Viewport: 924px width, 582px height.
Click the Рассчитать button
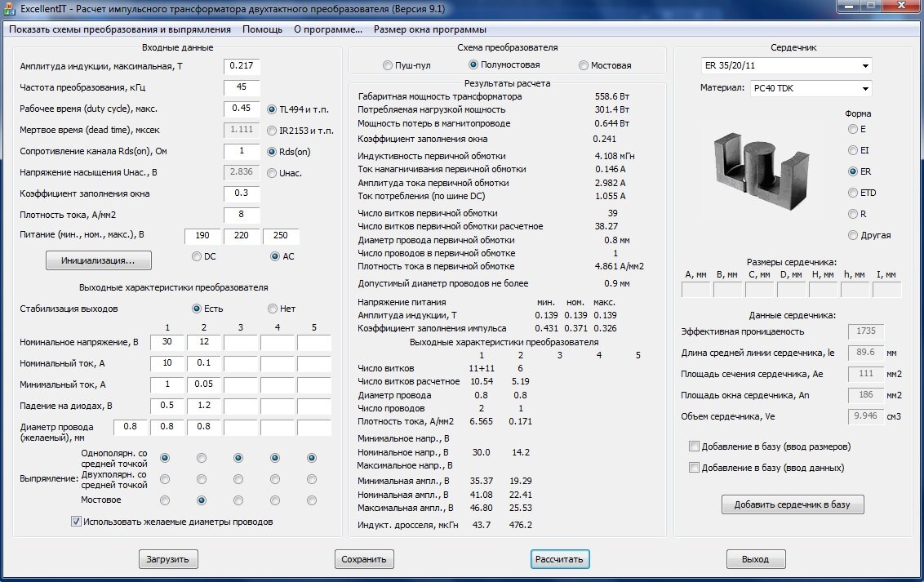point(559,559)
